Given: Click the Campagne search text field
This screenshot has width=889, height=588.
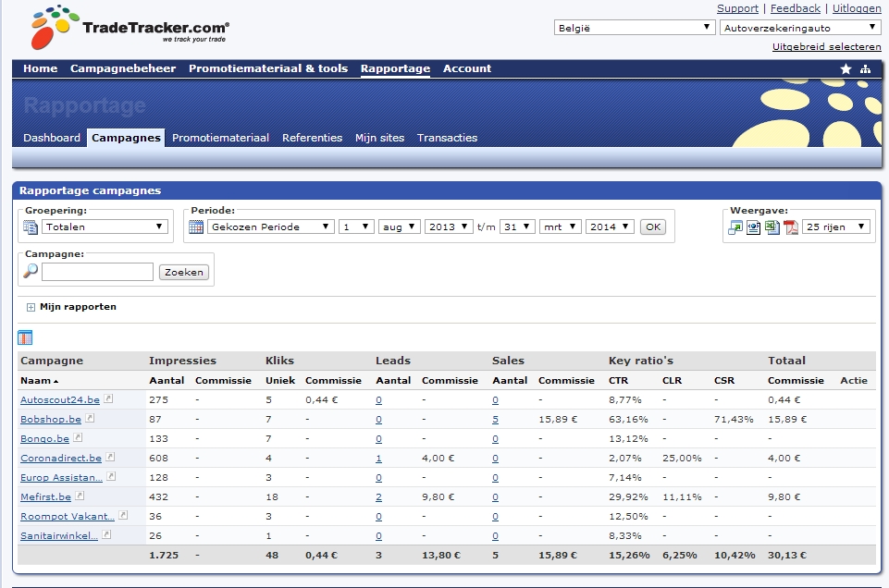Looking at the screenshot, I should coord(97,272).
